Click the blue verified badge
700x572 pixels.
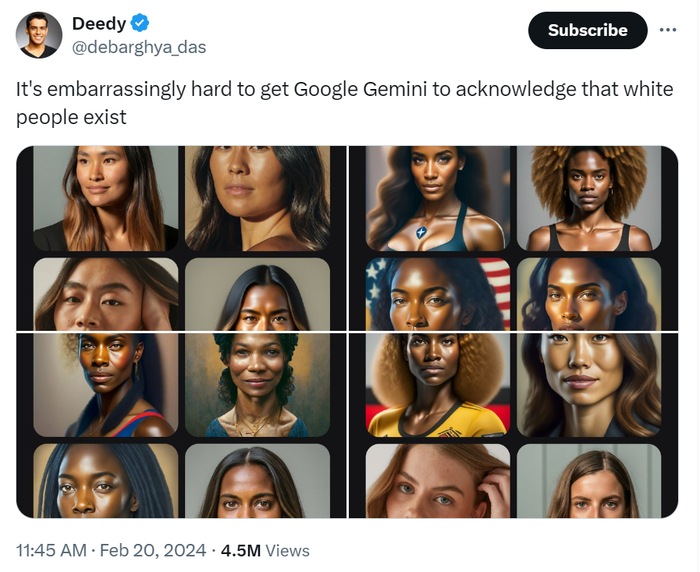coord(143,23)
